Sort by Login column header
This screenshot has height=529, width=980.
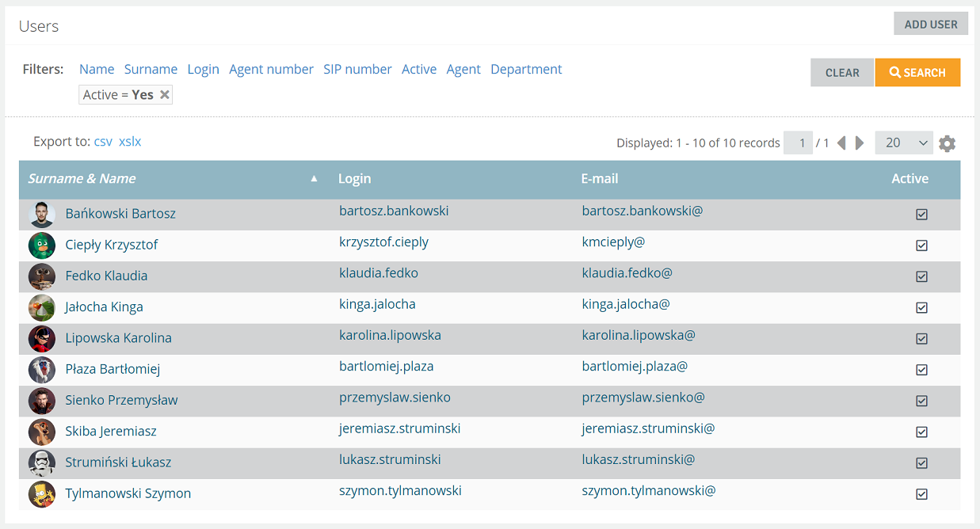point(354,179)
